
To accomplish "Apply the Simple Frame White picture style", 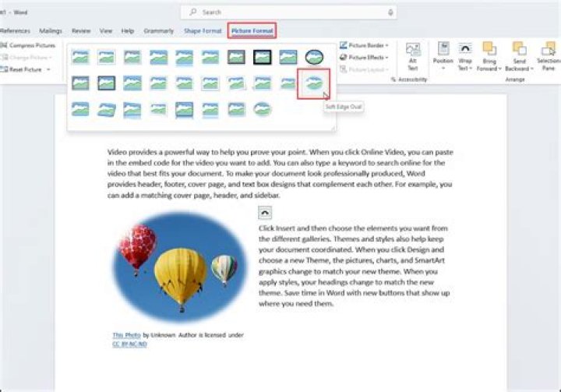I will click(80, 57).
